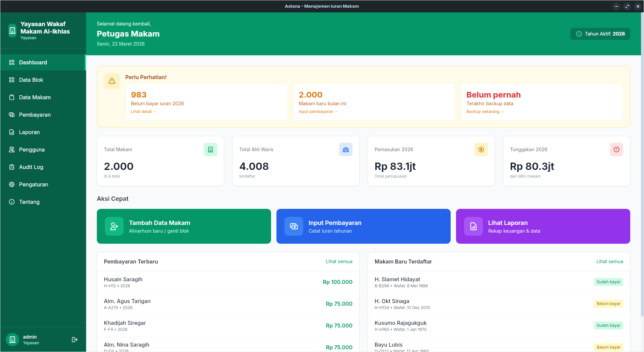Open Pengaturan with the gear icon
Viewport: 644px width, 352px height.
pos(12,184)
